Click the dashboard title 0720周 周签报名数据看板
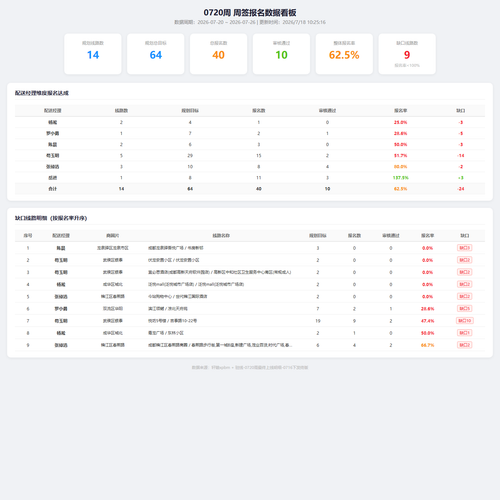Screen dimensions: 500x500 point(250,13)
